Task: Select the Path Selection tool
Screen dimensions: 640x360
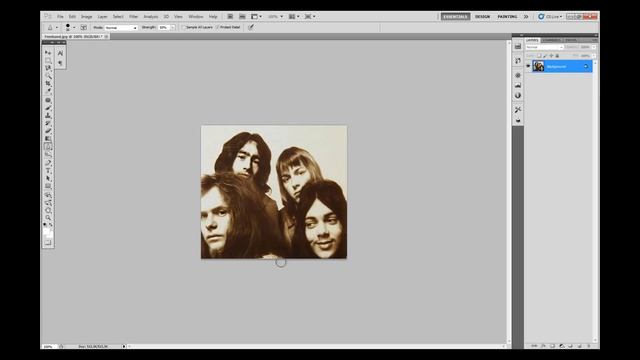Action: [x=48, y=178]
